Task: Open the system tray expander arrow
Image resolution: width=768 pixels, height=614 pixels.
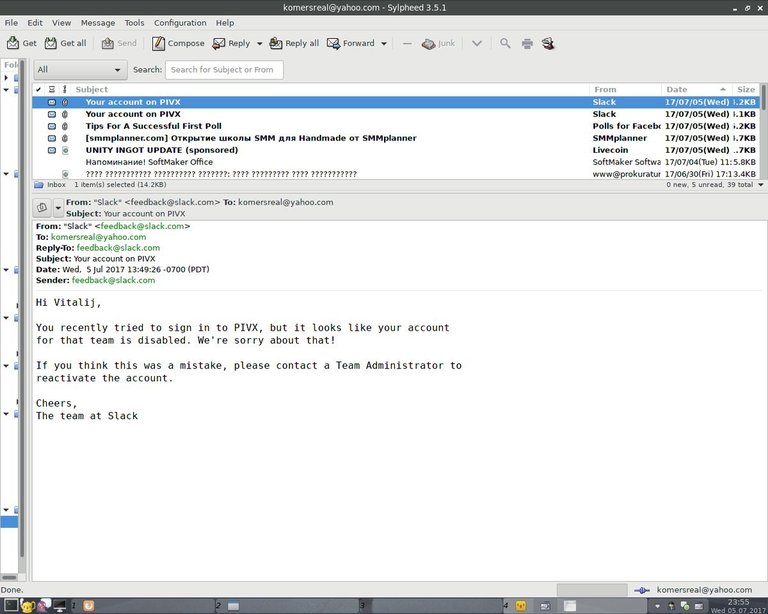Action: [657, 606]
